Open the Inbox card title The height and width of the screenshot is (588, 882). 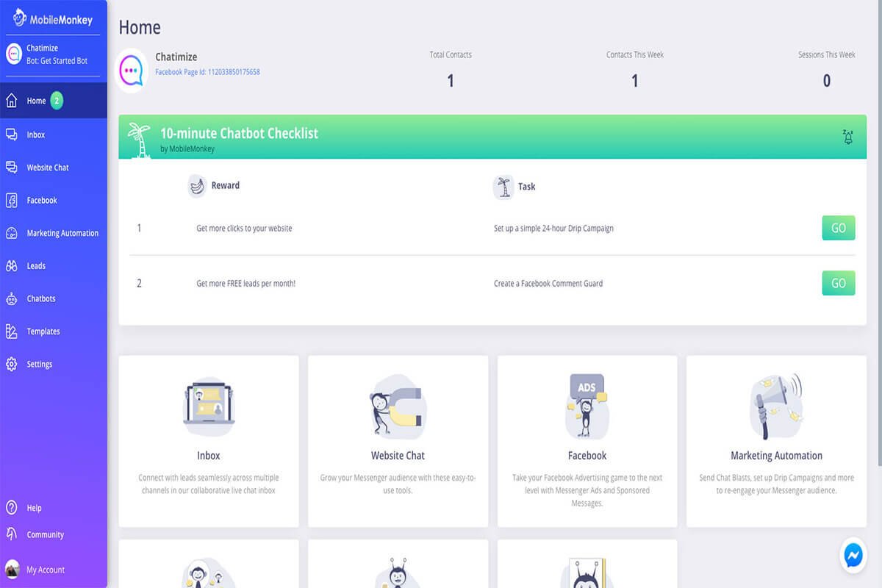coord(209,456)
